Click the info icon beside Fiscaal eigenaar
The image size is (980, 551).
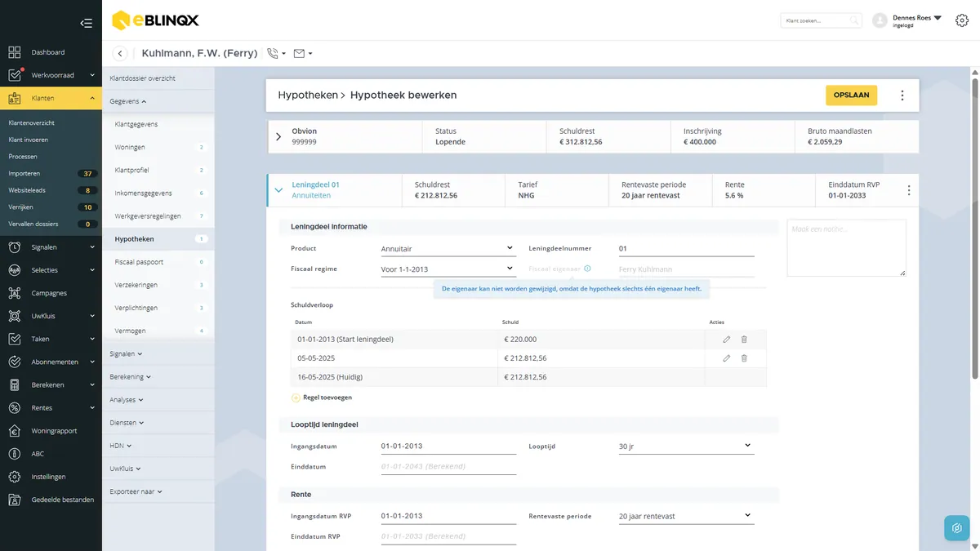587,269
